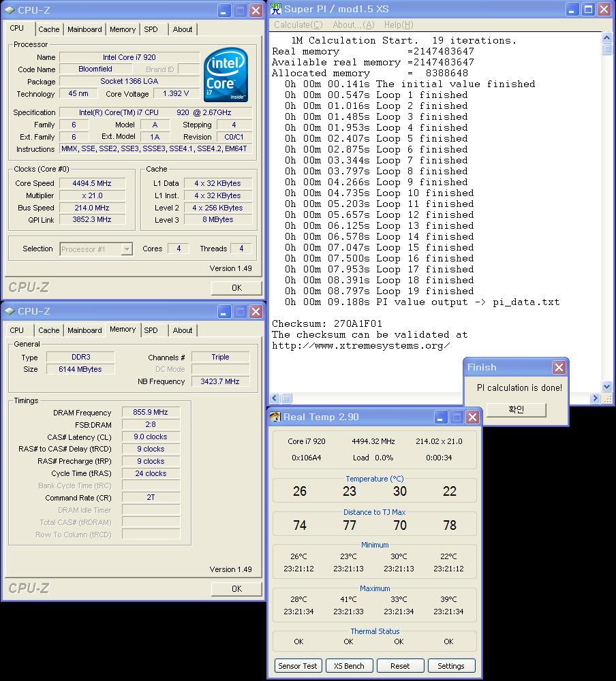Click the maximum temperature 41°C in Real Temp
The width and height of the screenshot is (616, 681).
[x=349, y=599]
